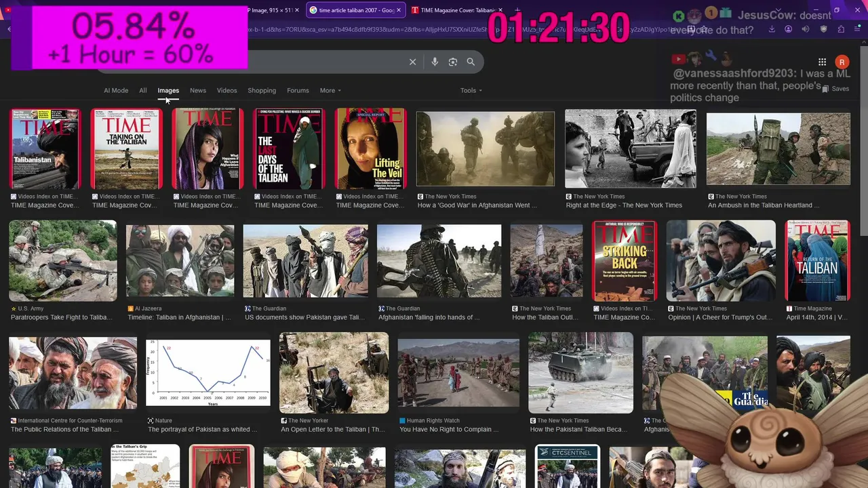This screenshot has height=488, width=868.
Task: Open "Striking Back" TIME cover thumbnail
Action: 625,261
